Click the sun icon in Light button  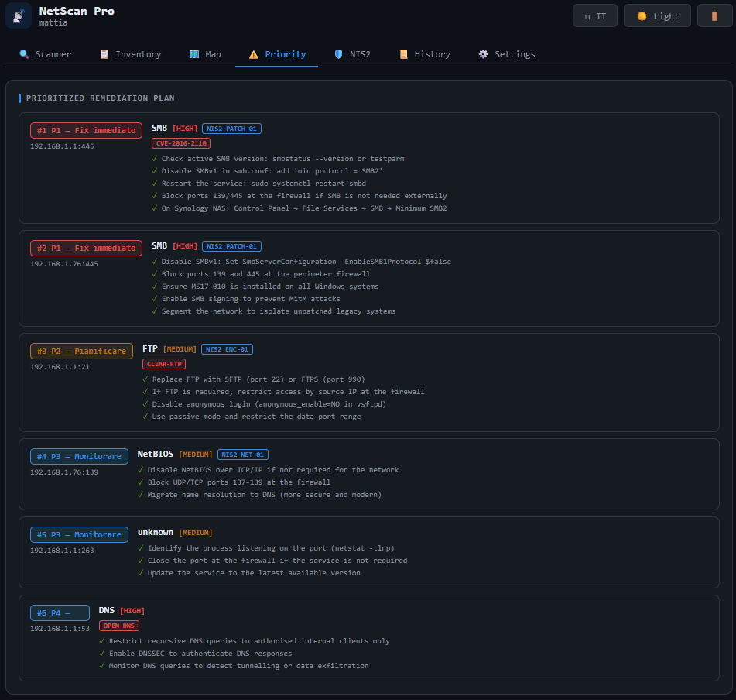point(642,16)
